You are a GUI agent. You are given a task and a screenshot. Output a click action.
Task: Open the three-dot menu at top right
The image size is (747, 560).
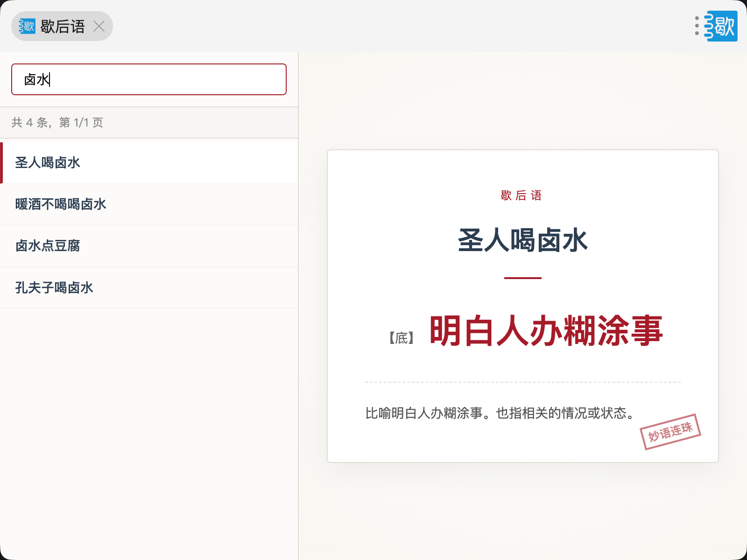click(697, 26)
